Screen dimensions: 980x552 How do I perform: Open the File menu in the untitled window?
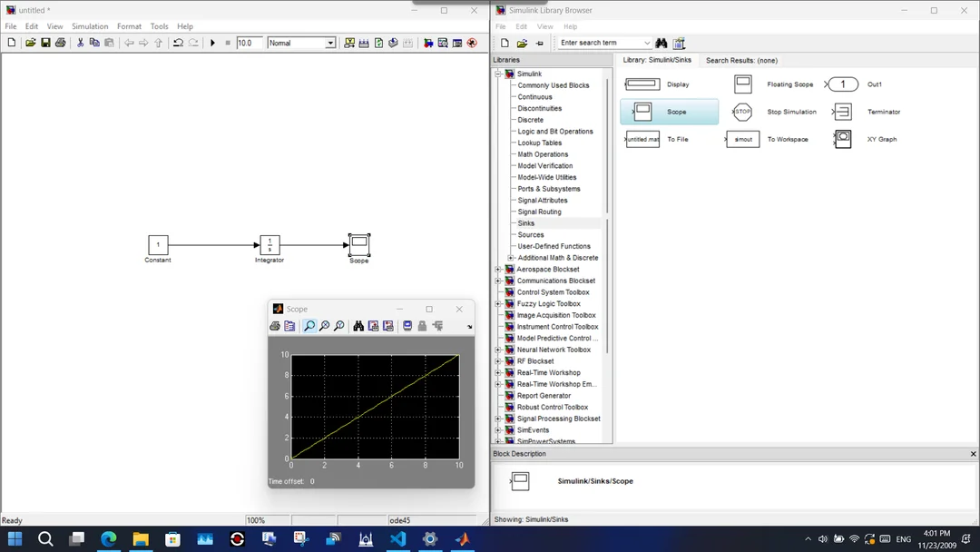tap(11, 26)
